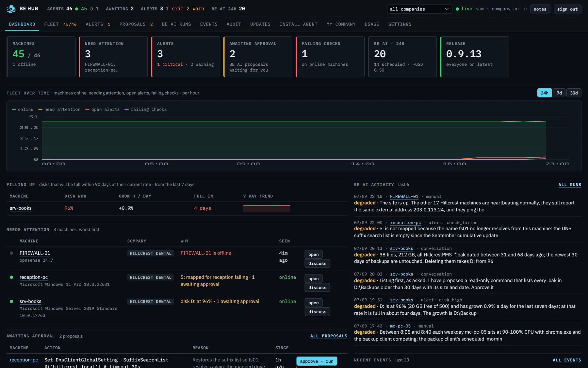The width and height of the screenshot is (588, 368).
Task: Click the live status indicator in header
Action: tap(464, 9)
